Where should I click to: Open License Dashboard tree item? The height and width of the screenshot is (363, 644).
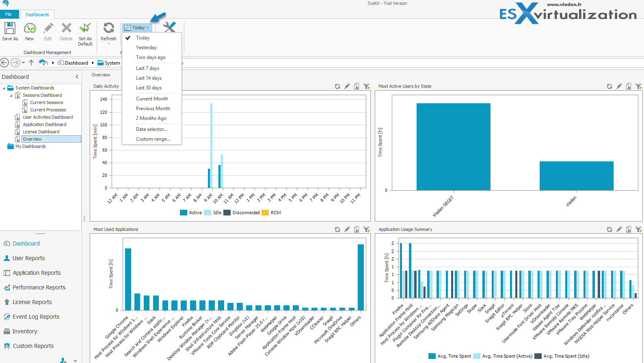click(41, 132)
